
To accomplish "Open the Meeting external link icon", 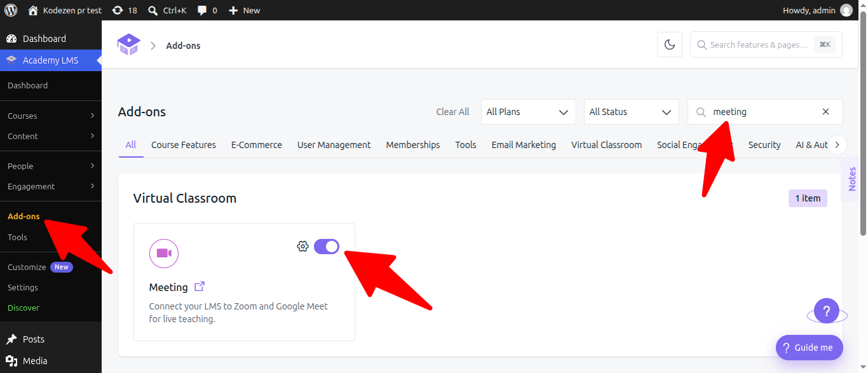I will pyautogui.click(x=200, y=287).
